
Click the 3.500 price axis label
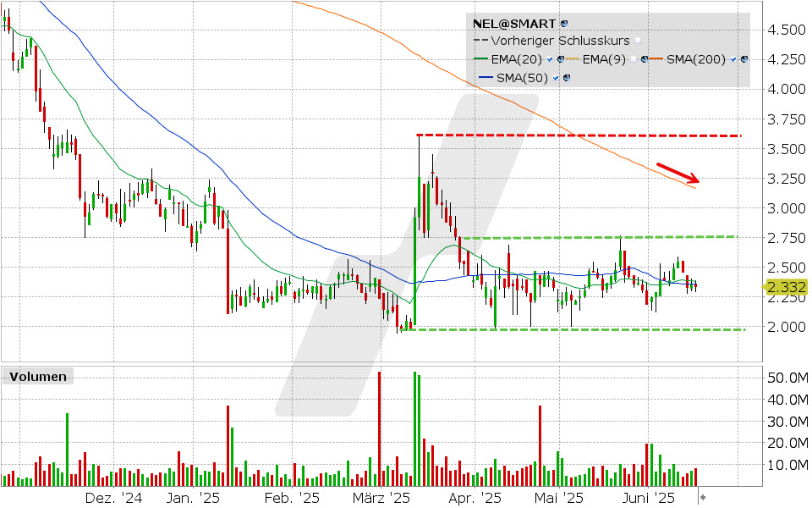(786, 149)
